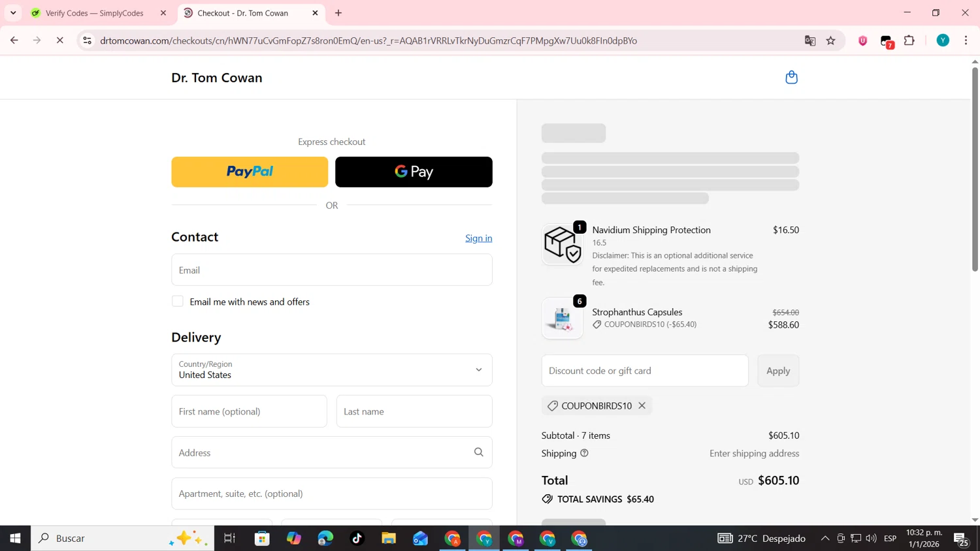Click the Sign in link
Image resolution: width=980 pixels, height=551 pixels.
(x=479, y=238)
